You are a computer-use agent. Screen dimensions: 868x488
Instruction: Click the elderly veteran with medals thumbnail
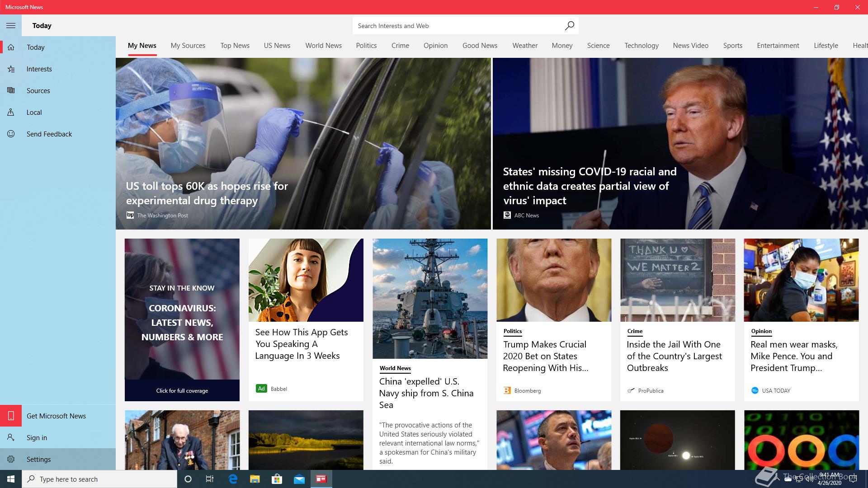tap(182, 440)
